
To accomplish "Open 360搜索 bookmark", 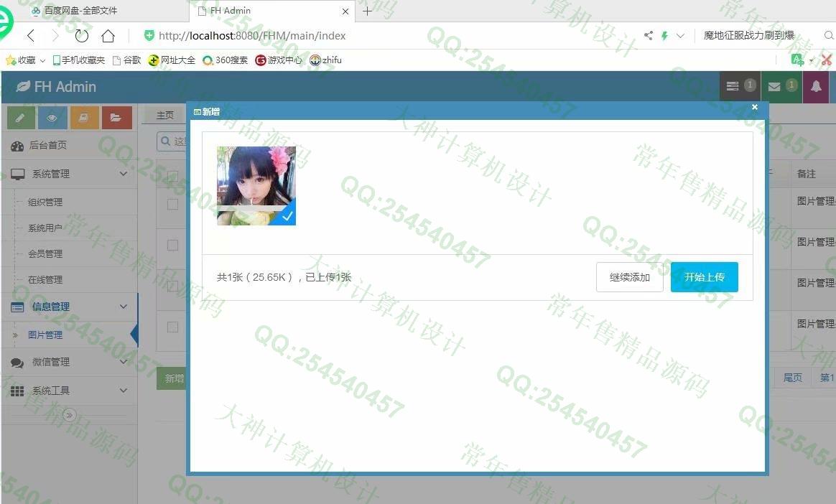I will pyautogui.click(x=225, y=60).
